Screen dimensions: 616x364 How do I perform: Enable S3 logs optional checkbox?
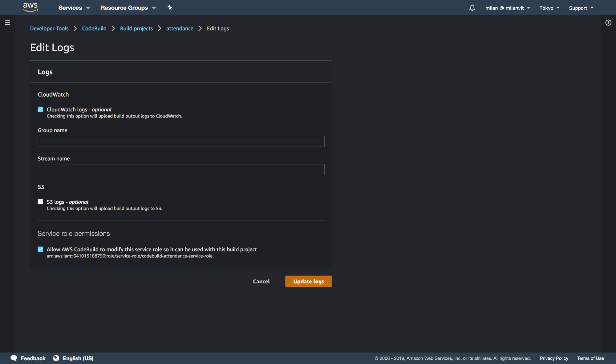[40, 202]
